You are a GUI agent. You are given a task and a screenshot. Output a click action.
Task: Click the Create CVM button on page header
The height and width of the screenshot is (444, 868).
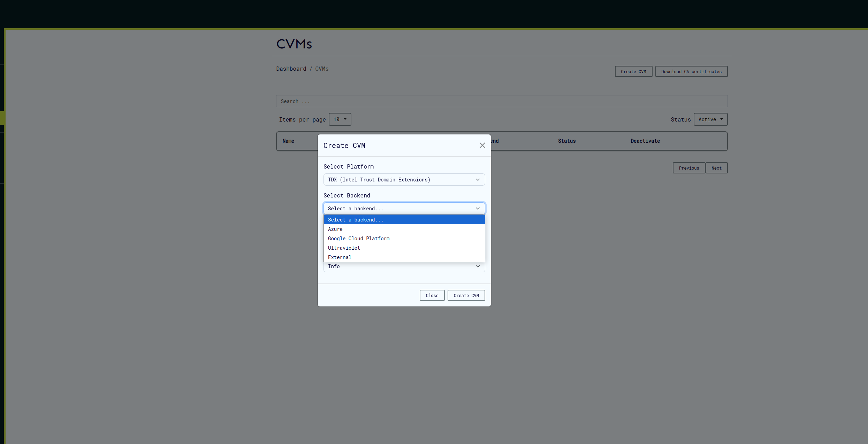[633, 71]
